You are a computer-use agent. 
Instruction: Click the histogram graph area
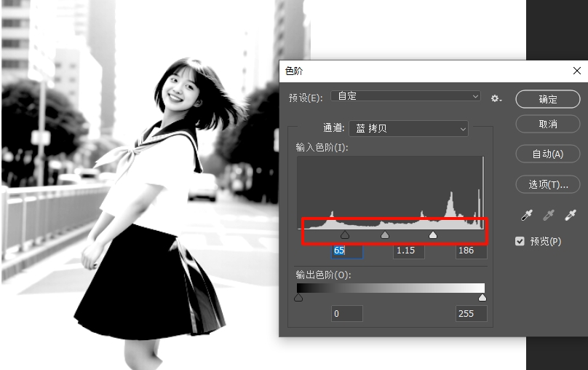click(x=390, y=192)
